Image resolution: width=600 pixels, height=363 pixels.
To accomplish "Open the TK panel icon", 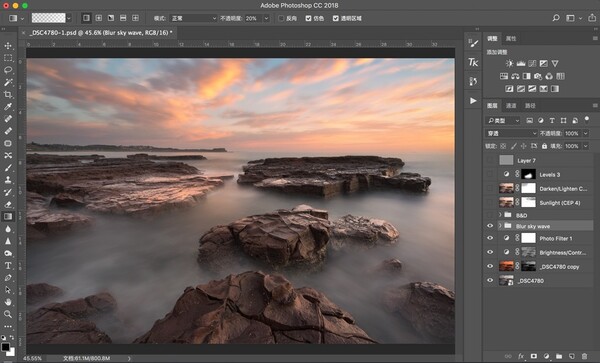I will 473,62.
